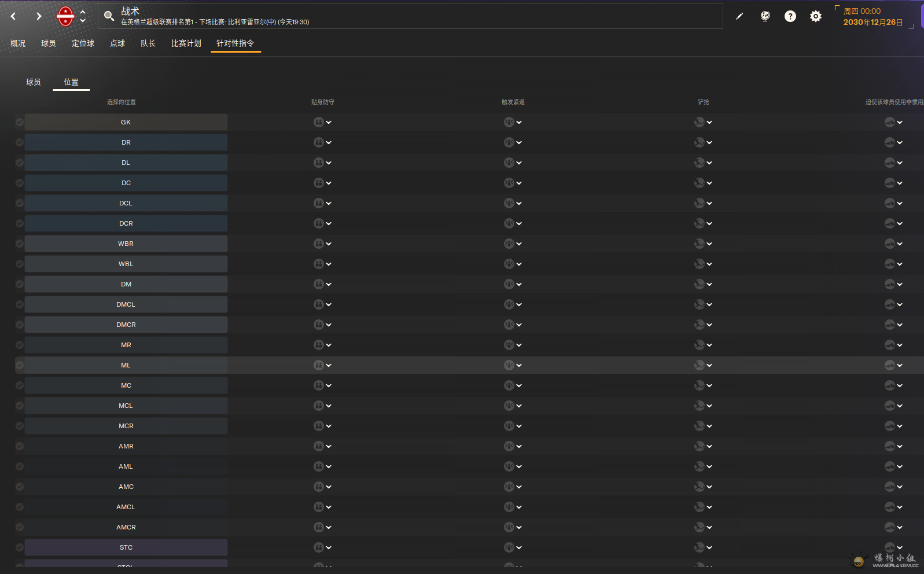Expand trigger press dropdown for AML
The image size is (924, 574).
click(519, 466)
